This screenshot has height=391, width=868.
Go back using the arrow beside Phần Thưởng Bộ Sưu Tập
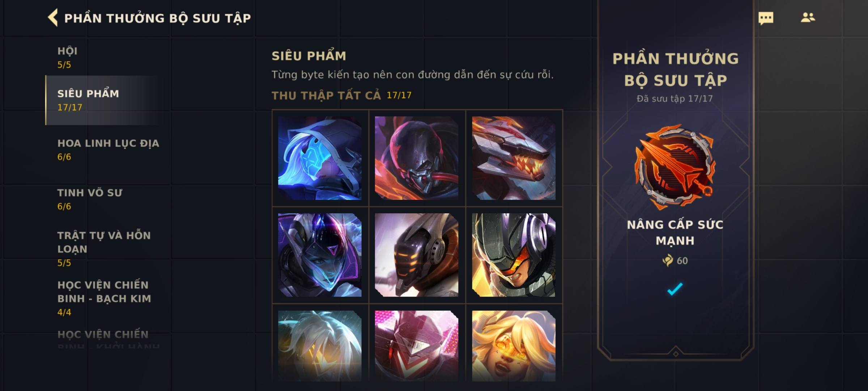pyautogui.click(x=53, y=18)
